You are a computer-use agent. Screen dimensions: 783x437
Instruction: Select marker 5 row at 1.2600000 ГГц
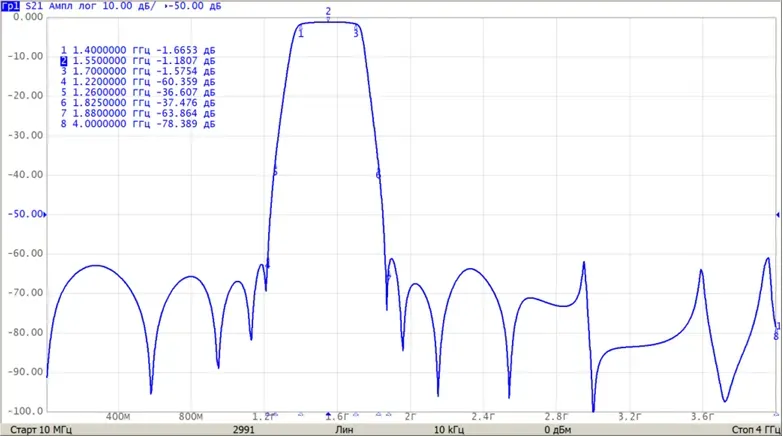(138, 92)
